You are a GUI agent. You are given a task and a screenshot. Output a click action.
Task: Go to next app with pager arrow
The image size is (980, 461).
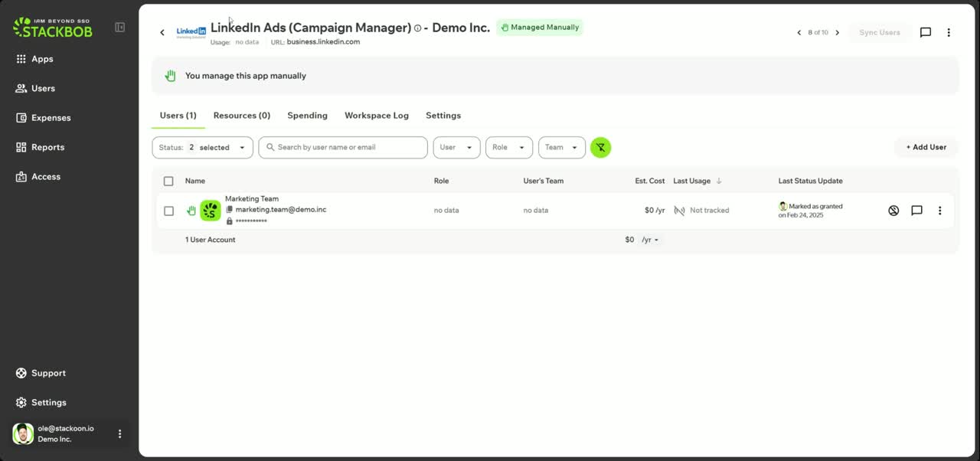click(x=837, y=33)
